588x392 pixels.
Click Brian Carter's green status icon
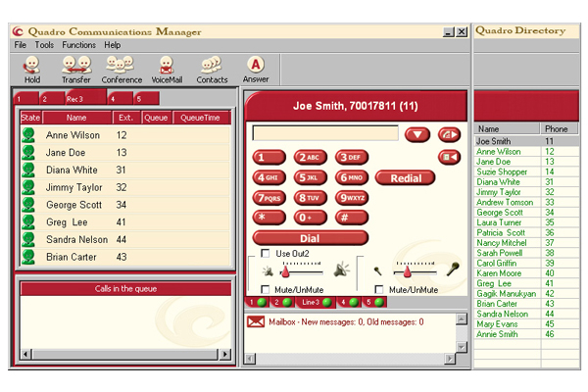(28, 257)
